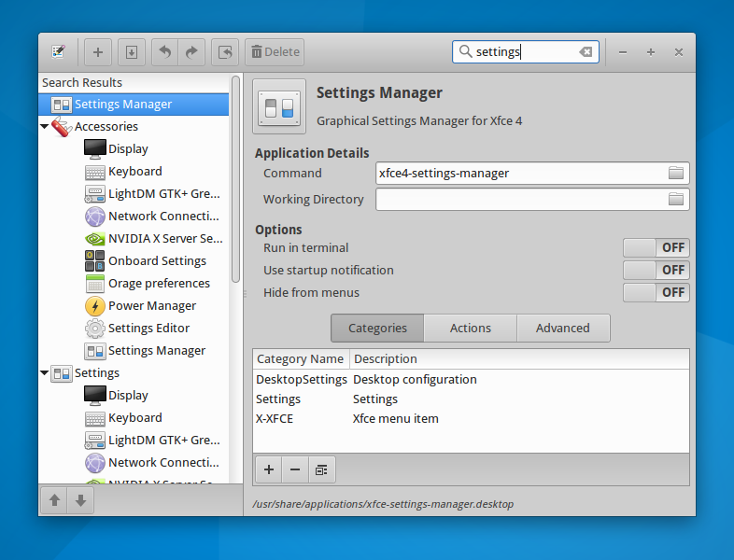
Task: Add a new category row
Action: coord(269,469)
